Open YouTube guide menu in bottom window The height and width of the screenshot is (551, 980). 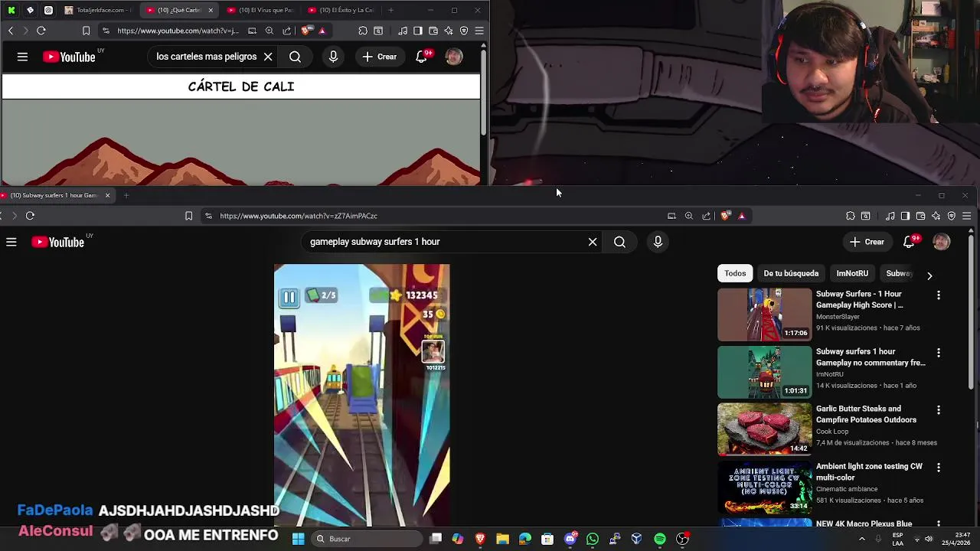coord(11,242)
